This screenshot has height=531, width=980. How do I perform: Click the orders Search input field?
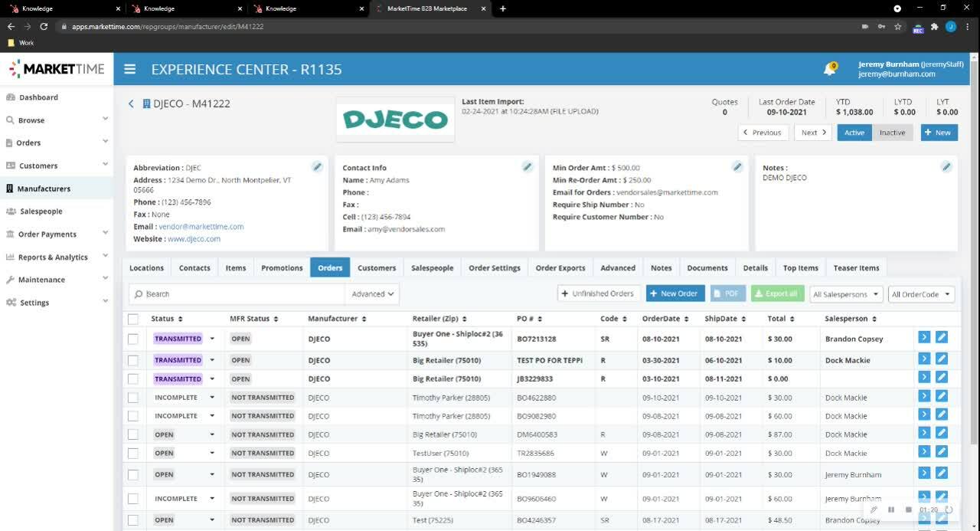coord(237,294)
